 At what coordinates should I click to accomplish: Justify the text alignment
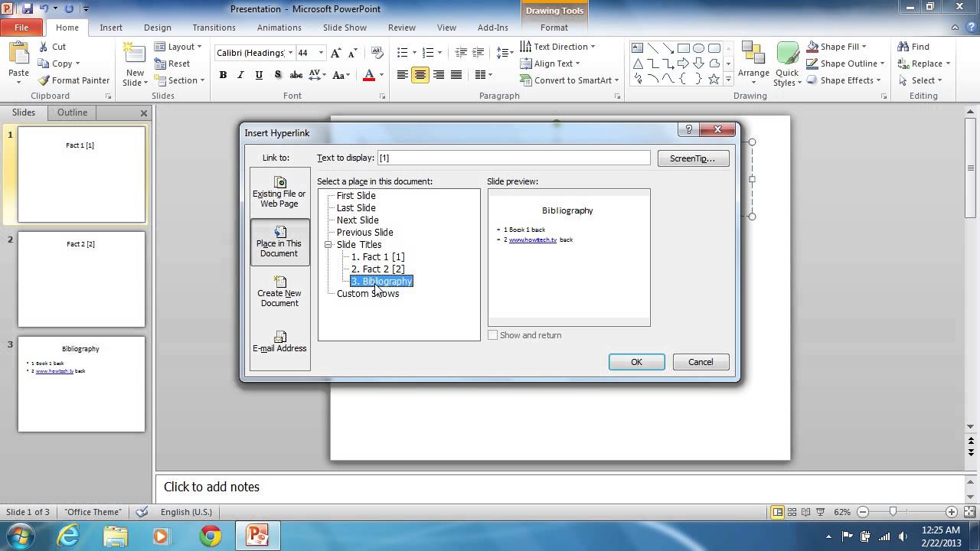pyautogui.click(x=456, y=75)
